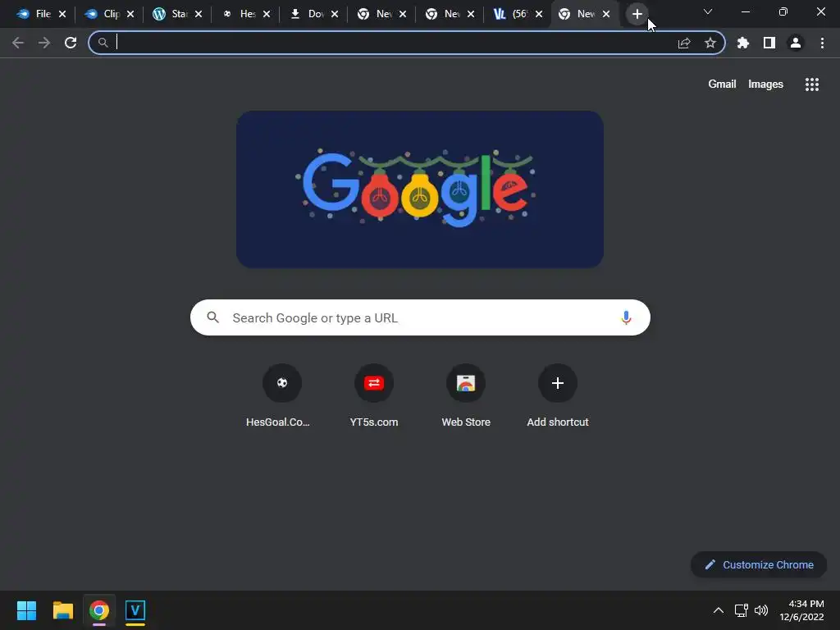Viewport: 840px width, 630px height.
Task: Close the WordPress Sta tab
Action: (199, 15)
